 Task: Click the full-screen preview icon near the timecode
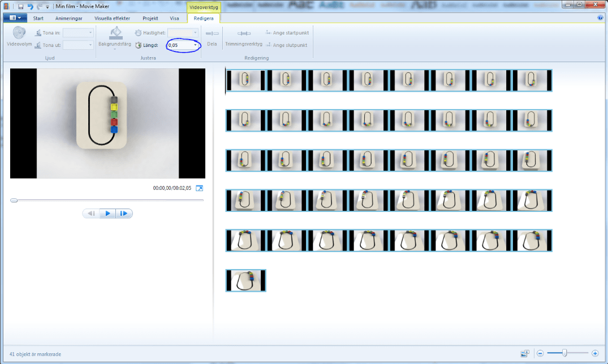click(199, 188)
